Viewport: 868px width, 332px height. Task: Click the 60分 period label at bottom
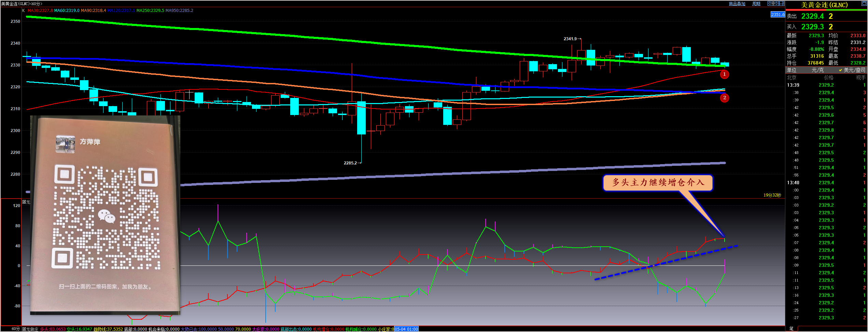tap(15, 329)
